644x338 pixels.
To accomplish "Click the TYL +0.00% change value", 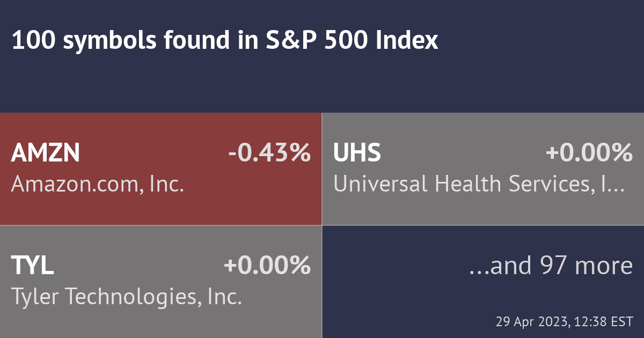I will pyautogui.click(x=267, y=266).
